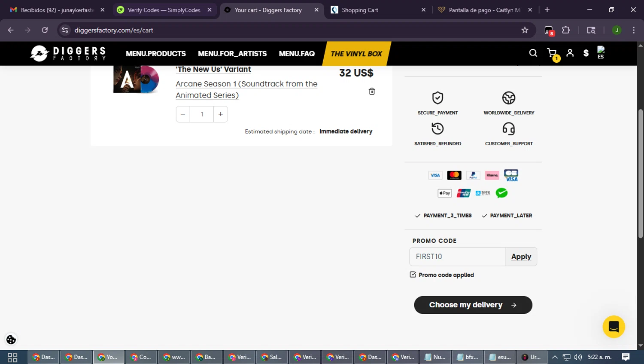Open MENU.PRODUCTS navigation item
This screenshot has width=644, height=364.
[156, 54]
